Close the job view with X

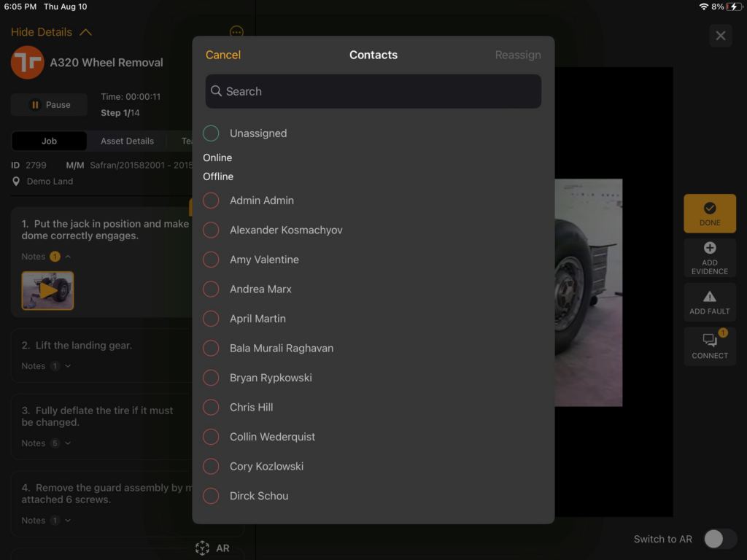[x=720, y=36]
